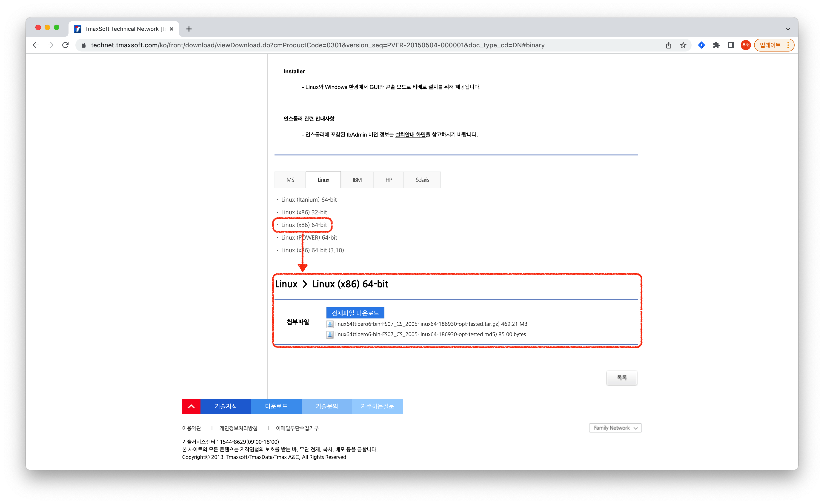The width and height of the screenshot is (824, 504).
Task: Open the 기술지식 menu
Action: pos(226,406)
